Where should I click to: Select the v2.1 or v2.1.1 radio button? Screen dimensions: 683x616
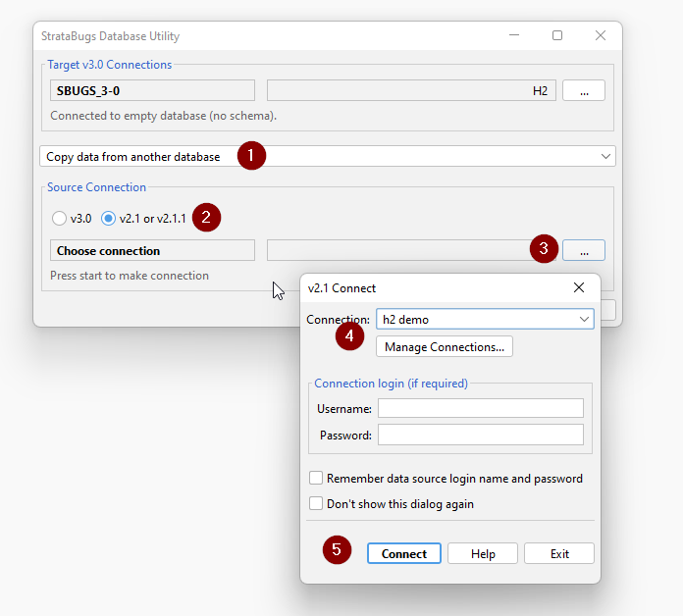pos(109,218)
